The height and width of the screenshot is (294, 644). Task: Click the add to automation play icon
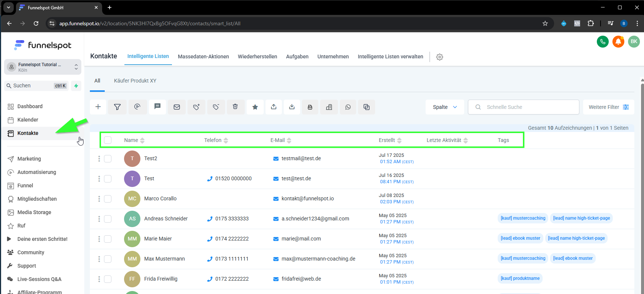(137, 107)
